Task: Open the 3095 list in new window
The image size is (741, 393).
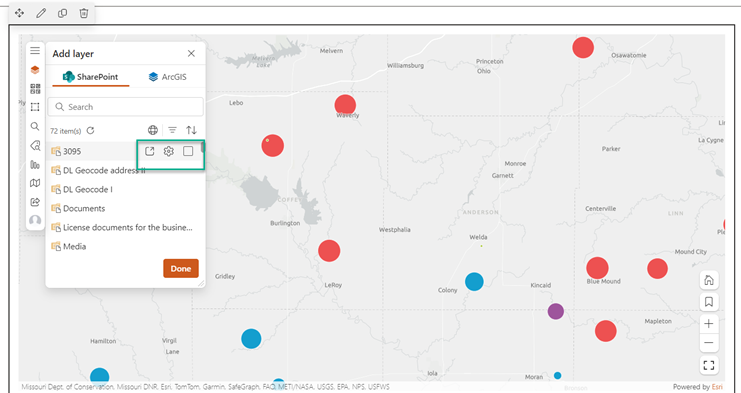Action: [149, 151]
